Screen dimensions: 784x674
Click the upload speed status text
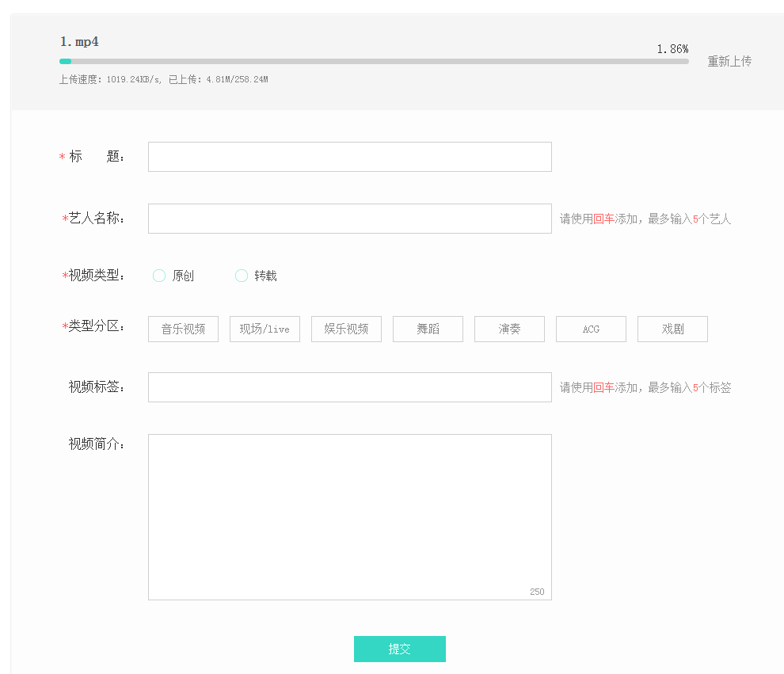coord(164,79)
